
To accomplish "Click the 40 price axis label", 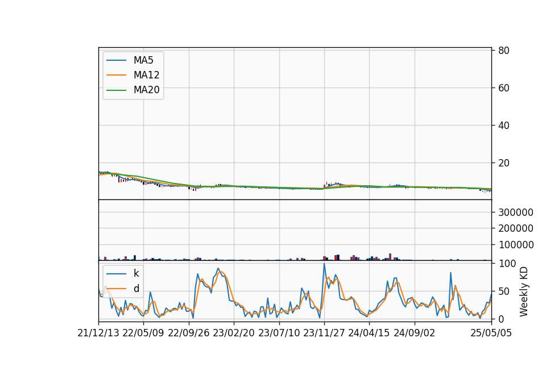I will click(x=504, y=126).
